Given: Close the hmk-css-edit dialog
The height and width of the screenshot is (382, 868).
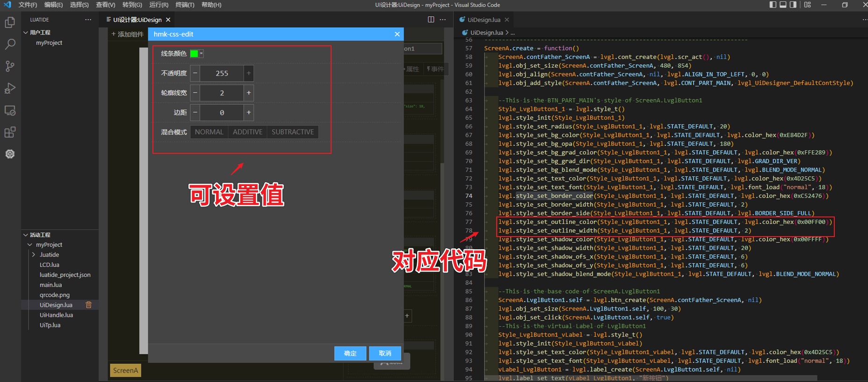Looking at the screenshot, I should point(397,34).
